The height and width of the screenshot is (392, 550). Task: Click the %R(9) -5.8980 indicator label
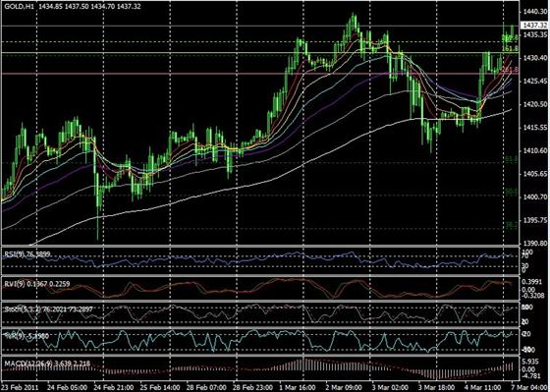[27, 336]
